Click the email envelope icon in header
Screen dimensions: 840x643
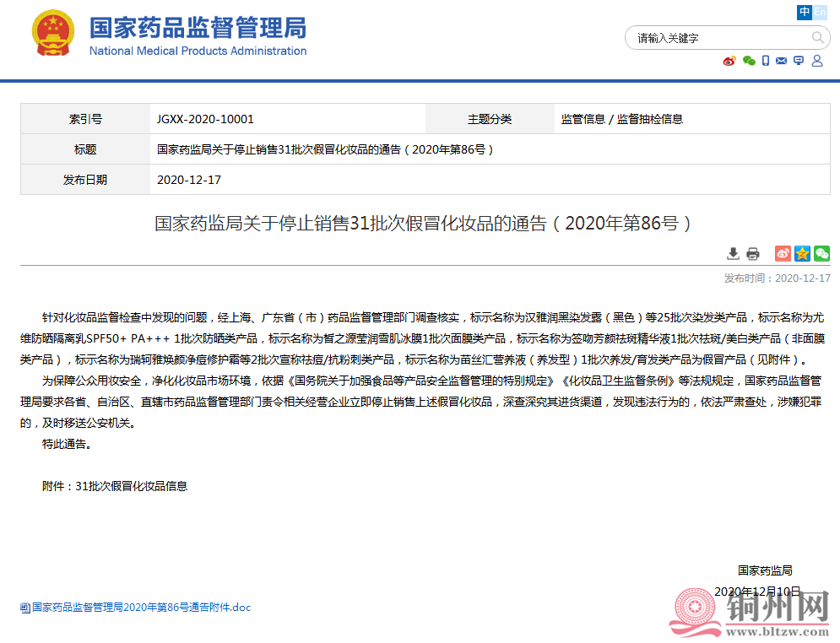tap(782, 61)
